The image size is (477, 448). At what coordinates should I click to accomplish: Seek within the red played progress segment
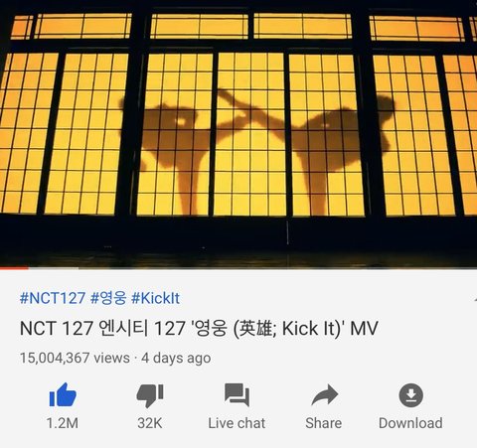tap(14, 268)
